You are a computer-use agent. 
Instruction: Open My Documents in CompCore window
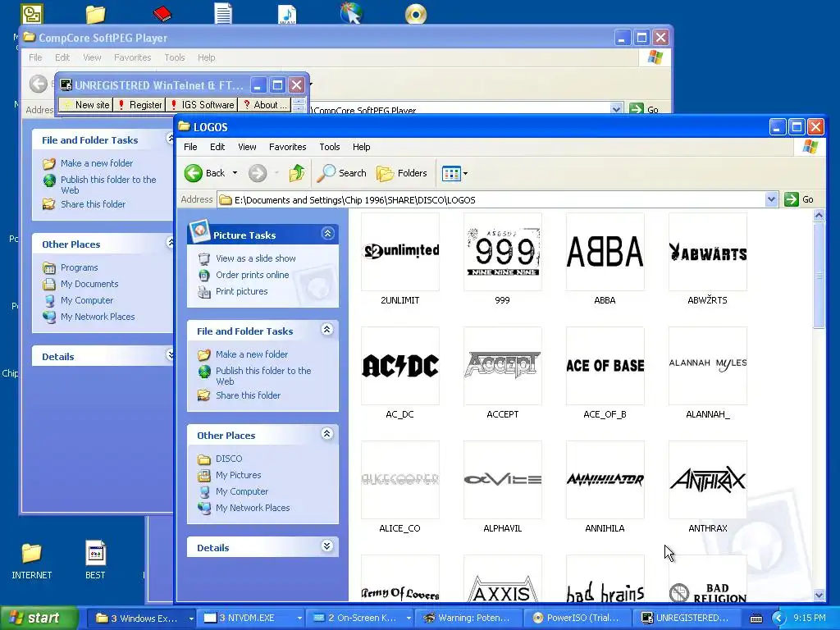(89, 284)
